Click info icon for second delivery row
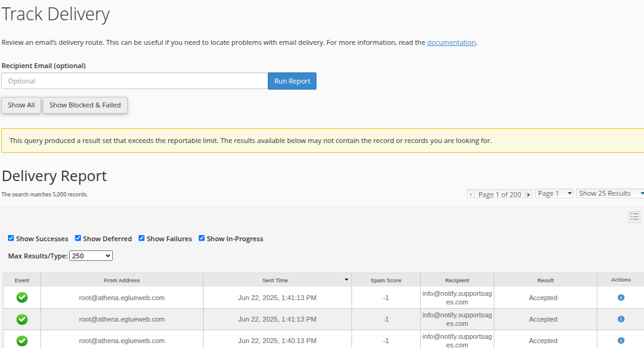The width and height of the screenshot is (644, 348). (621, 319)
